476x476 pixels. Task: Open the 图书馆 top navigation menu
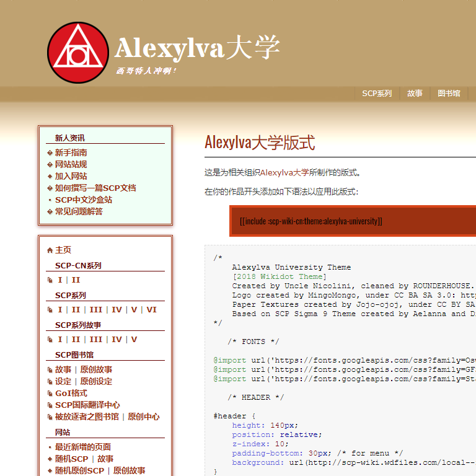coord(449,94)
